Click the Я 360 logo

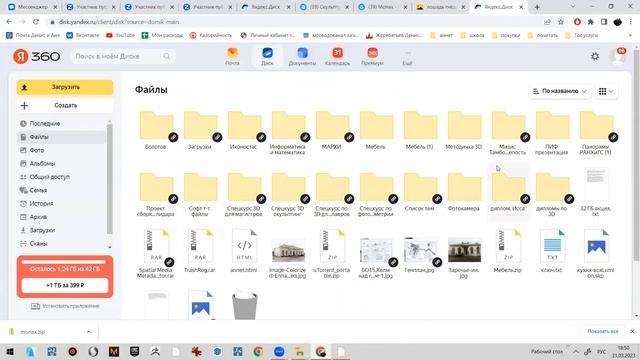(x=37, y=56)
